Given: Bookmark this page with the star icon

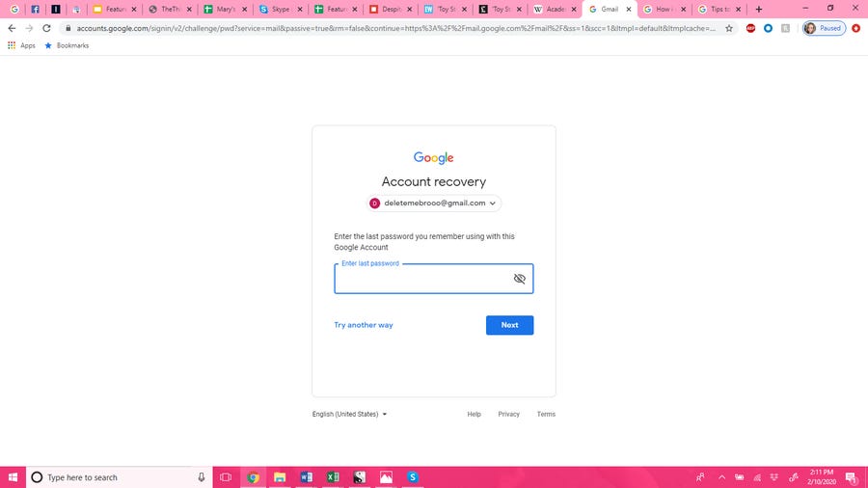Looking at the screenshot, I should click(x=729, y=28).
